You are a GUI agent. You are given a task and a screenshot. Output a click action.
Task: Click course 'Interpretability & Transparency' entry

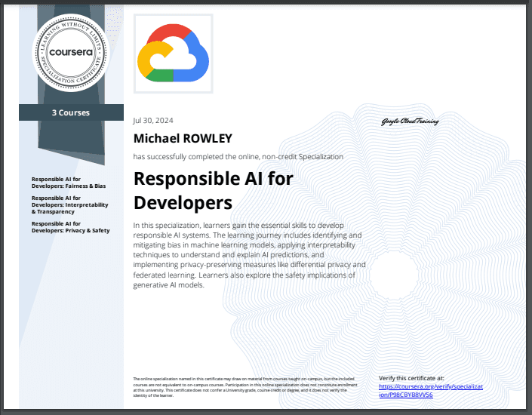(x=70, y=204)
